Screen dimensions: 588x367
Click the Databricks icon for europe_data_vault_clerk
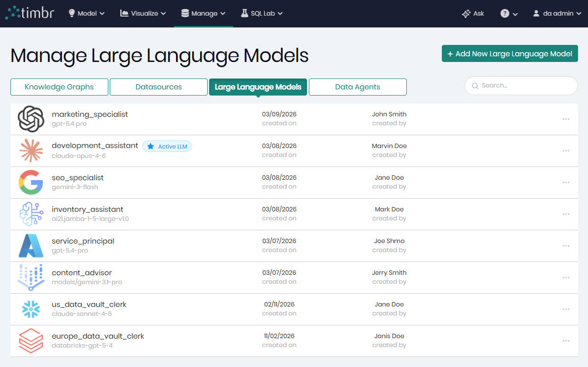(30, 341)
